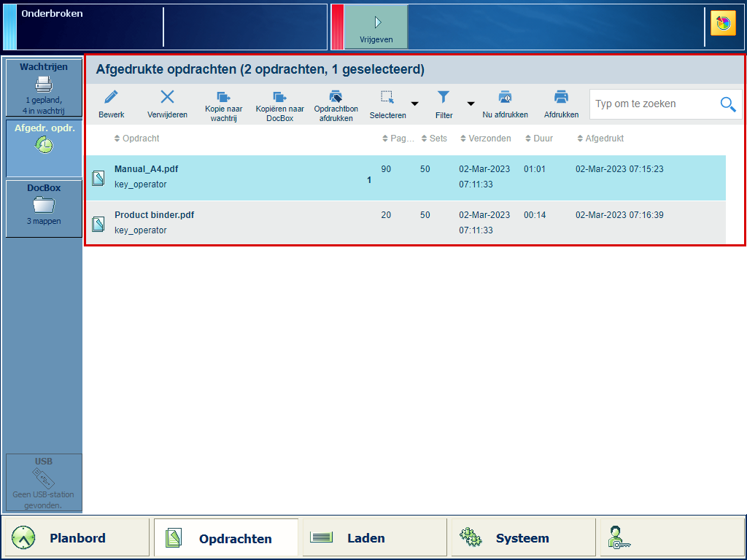
Task: Open the user key operator icon
Action: click(x=619, y=537)
